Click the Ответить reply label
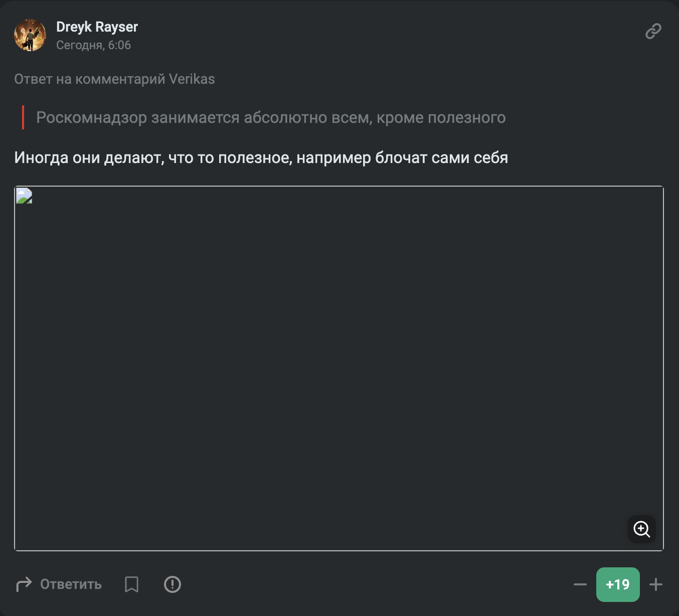Image resolution: width=679 pixels, height=616 pixels. (71, 584)
